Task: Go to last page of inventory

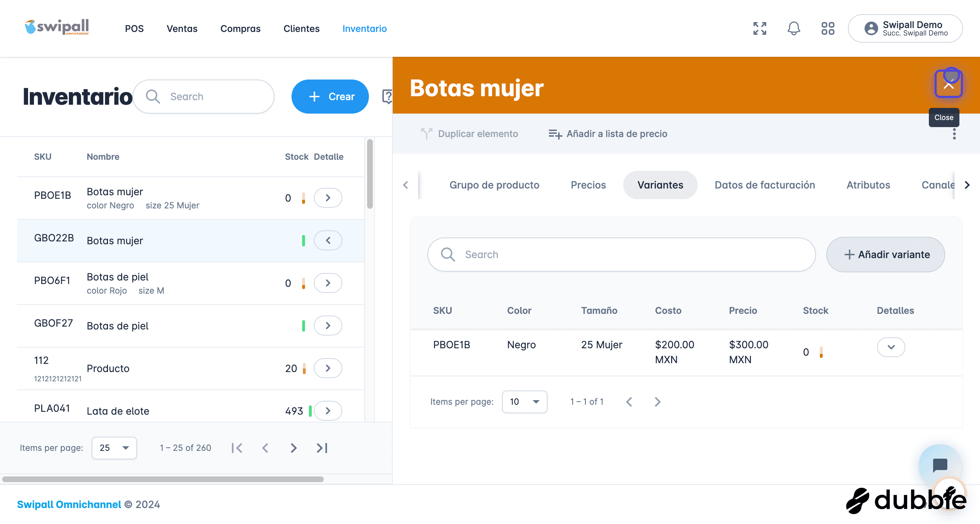Action: pos(322,448)
